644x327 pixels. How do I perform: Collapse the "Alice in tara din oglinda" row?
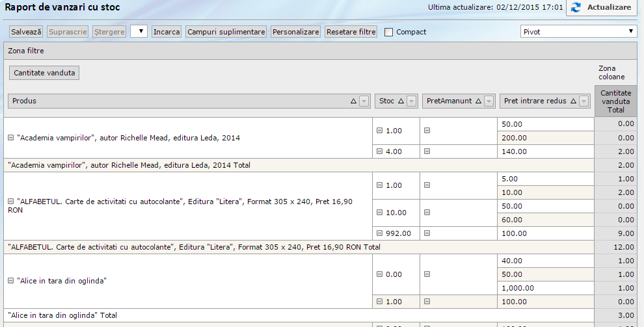[10, 281]
